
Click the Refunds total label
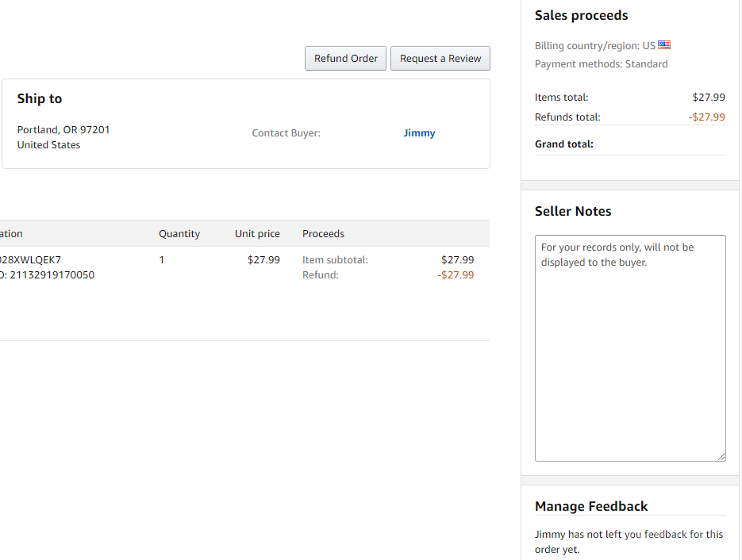pyautogui.click(x=567, y=117)
